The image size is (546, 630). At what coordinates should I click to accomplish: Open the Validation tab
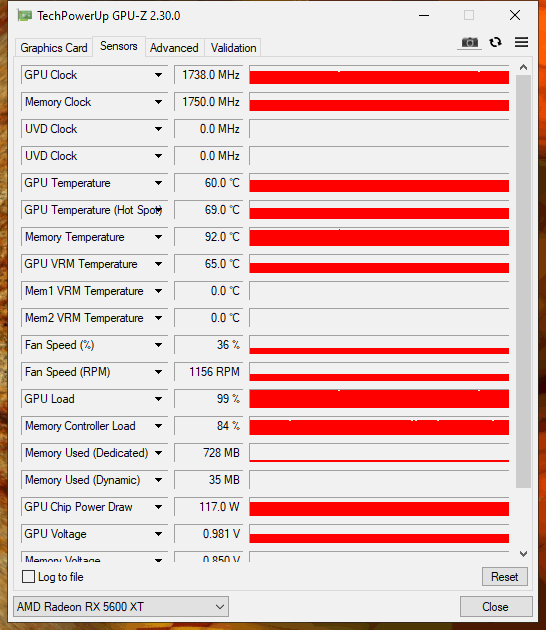click(233, 48)
